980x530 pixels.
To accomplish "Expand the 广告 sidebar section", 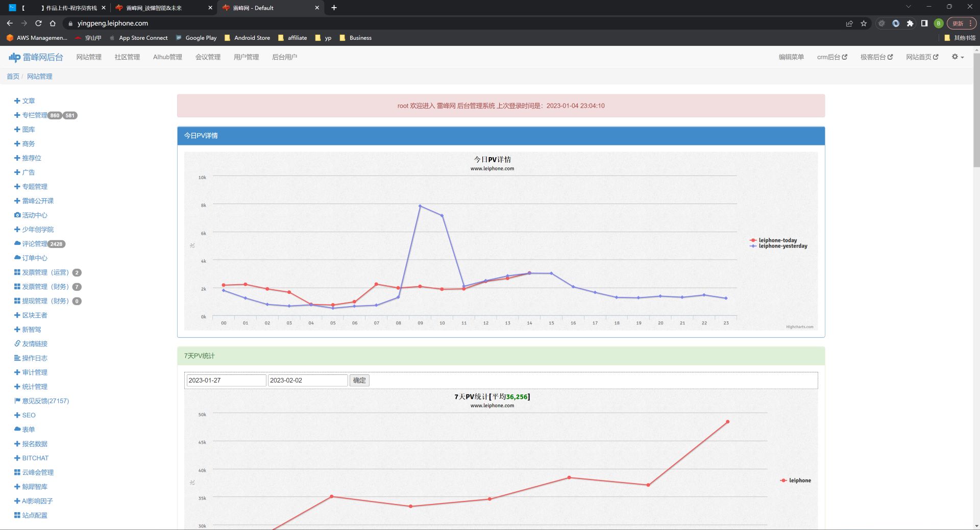I will click(24, 172).
